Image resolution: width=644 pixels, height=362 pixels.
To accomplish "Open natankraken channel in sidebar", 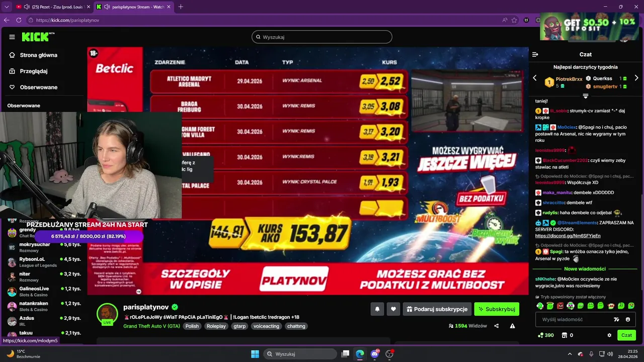I will (44, 306).
